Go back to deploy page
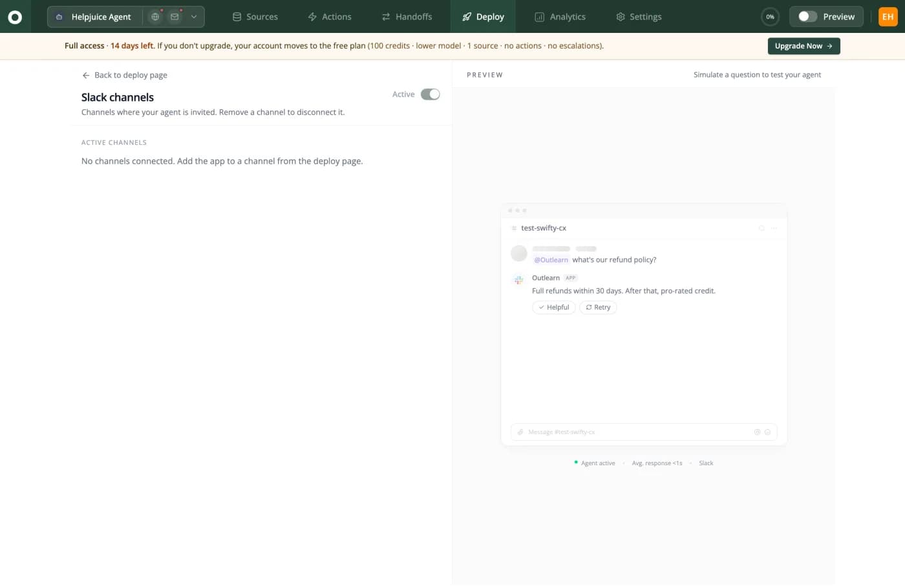Viewport: 905px width, 588px height. [125, 75]
